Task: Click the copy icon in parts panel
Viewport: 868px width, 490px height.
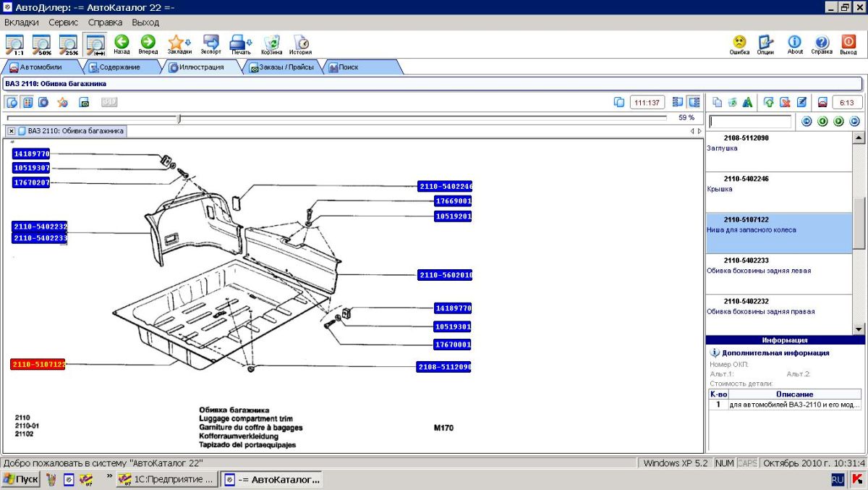Action: pyautogui.click(x=718, y=102)
